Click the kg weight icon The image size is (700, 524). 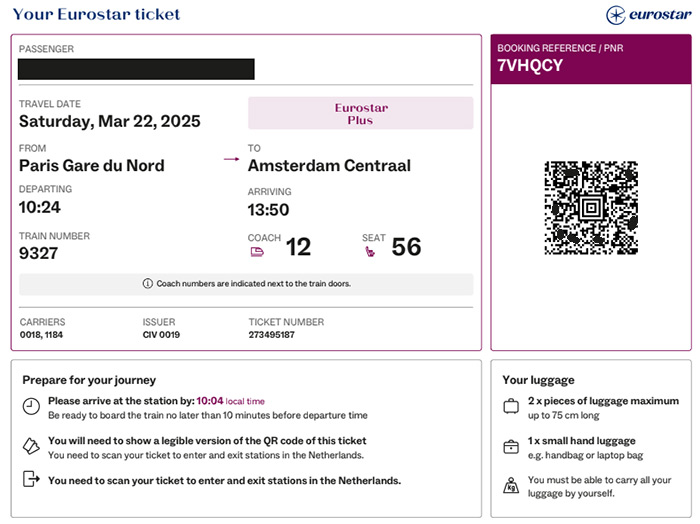click(x=511, y=486)
